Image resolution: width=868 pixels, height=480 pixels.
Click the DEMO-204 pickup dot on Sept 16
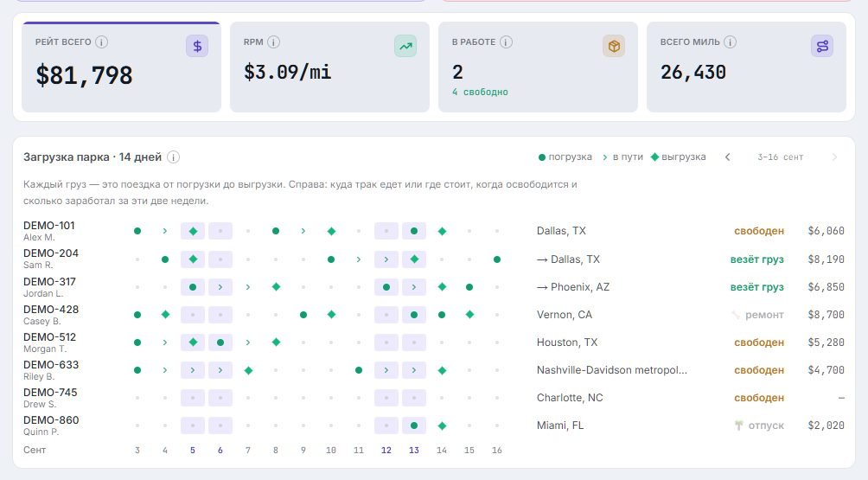(x=497, y=259)
